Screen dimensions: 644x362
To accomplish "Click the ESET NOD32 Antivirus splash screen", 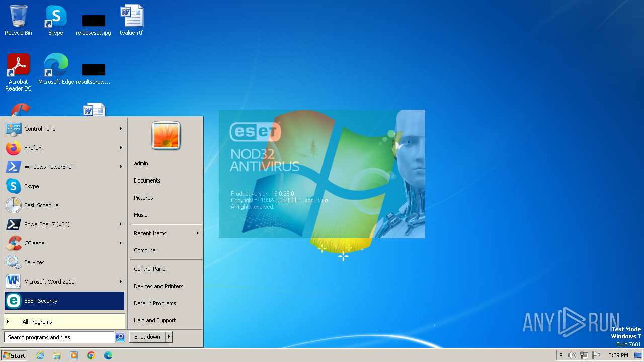I will click(x=322, y=174).
